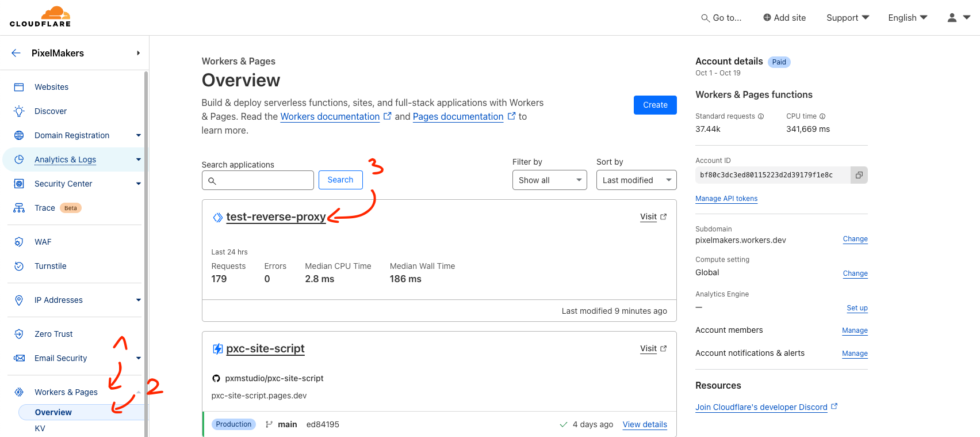Open the Sort by Last modified dropdown
The width and height of the screenshot is (980, 437).
[636, 180]
